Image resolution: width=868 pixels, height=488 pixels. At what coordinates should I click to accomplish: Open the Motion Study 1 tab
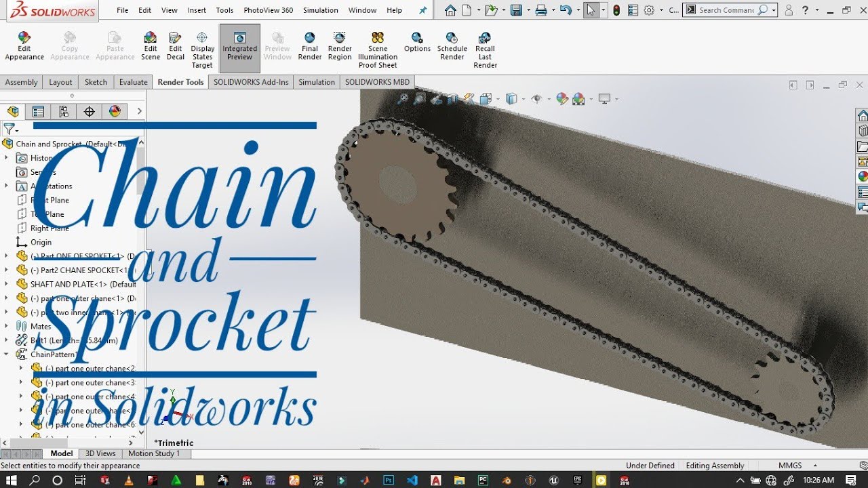tap(154, 453)
